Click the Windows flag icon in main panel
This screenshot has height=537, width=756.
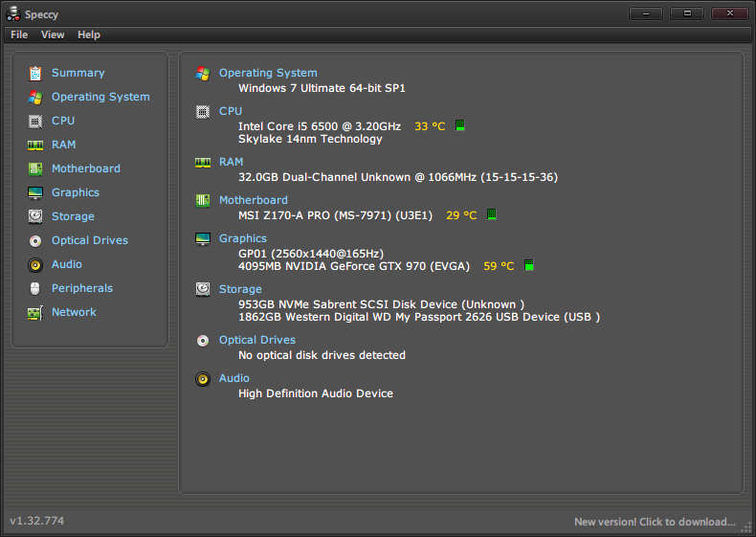203,74
